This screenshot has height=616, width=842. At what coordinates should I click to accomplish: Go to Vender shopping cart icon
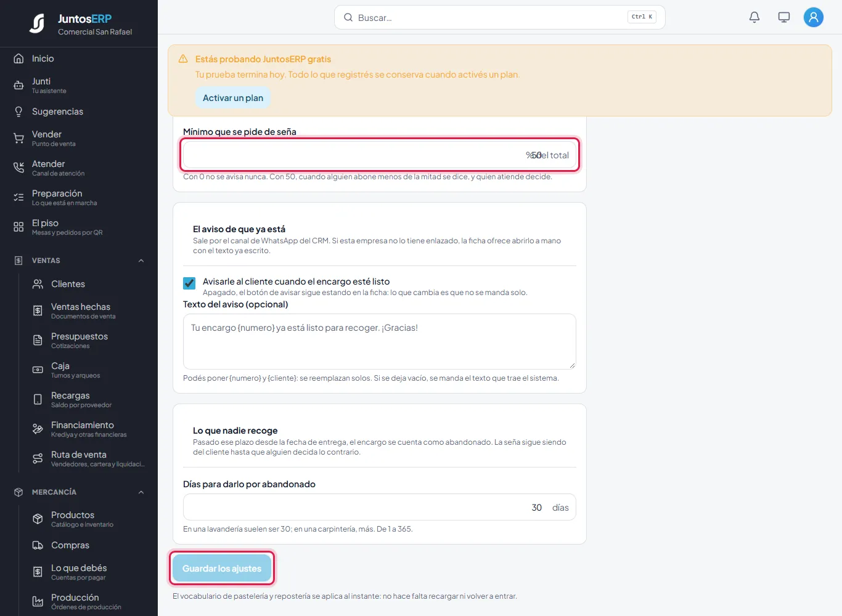(x=18, y=138)
